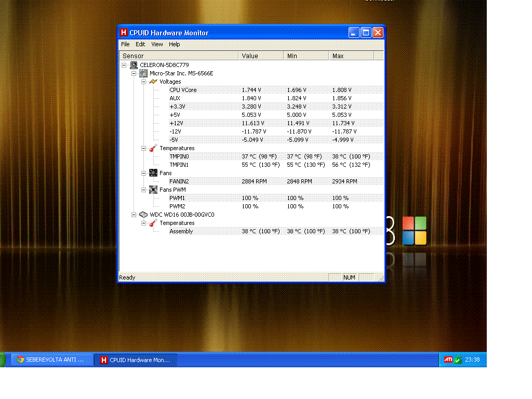Click the motherboard icon beside Micro-Star Inc. MS-6566E
Image resolution: width=532 pixels, height=399 pixels.
click(x=143, y=73)
